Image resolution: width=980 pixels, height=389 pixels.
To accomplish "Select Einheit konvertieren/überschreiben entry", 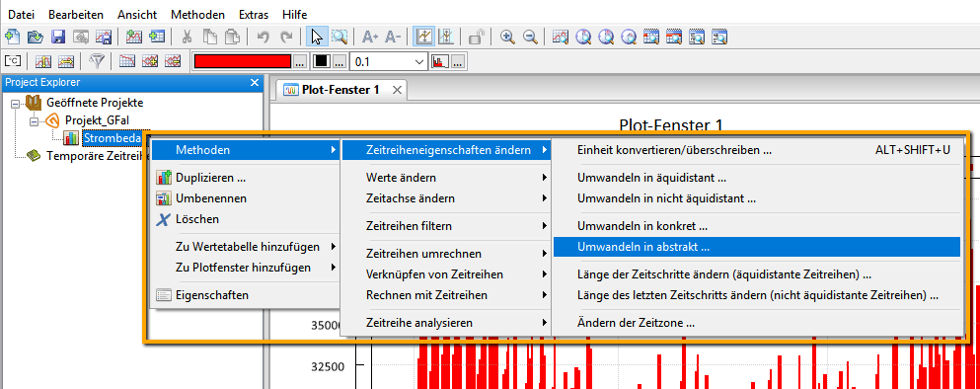I will pyautogui.click(x=757, y=150).
